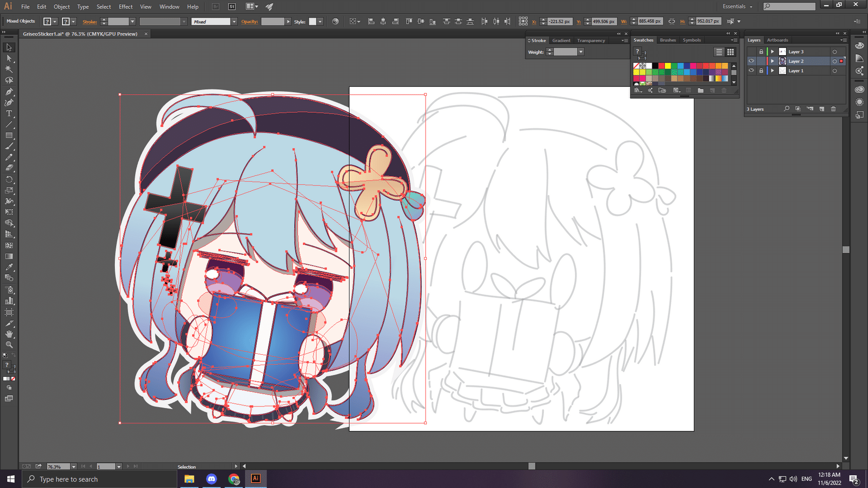Toggle visibility of Layer 1
Screen dimensions: 868x488
[751, 71]
